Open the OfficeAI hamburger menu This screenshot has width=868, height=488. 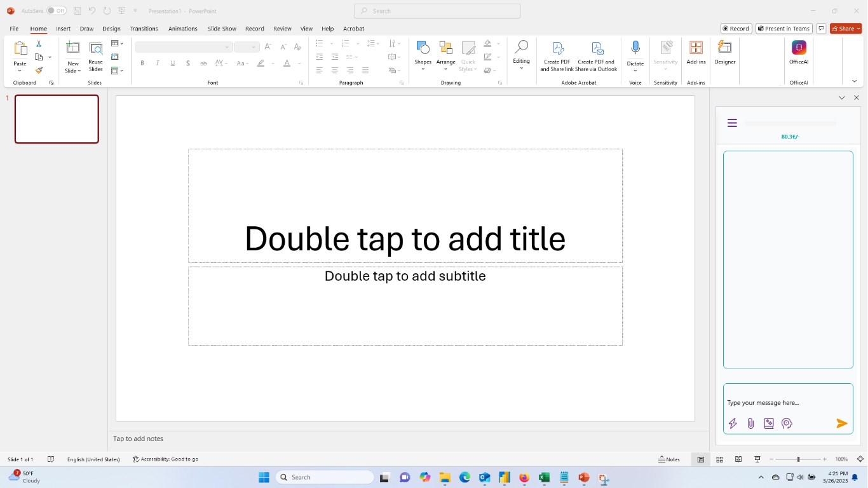732,123
